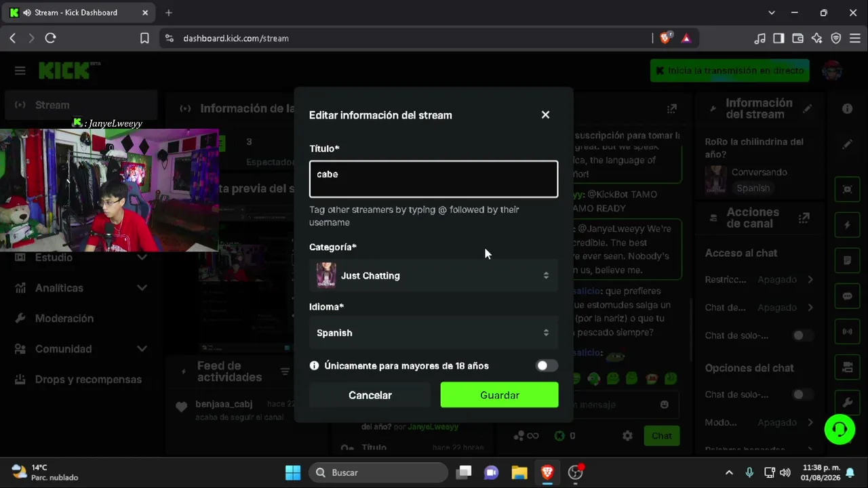Open the Idioma dropdown showing Spanish

(433, 333)
